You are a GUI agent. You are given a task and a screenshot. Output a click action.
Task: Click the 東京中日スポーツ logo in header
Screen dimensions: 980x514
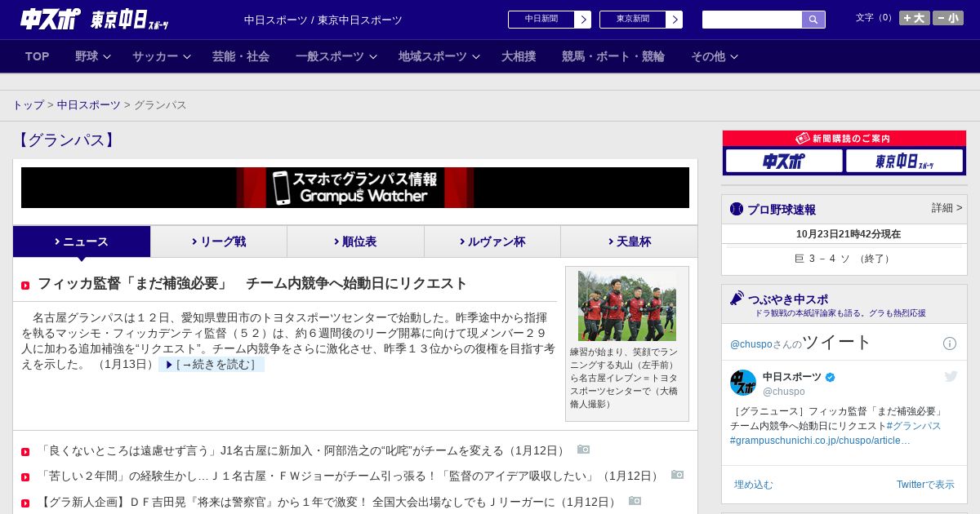(130, 20)
